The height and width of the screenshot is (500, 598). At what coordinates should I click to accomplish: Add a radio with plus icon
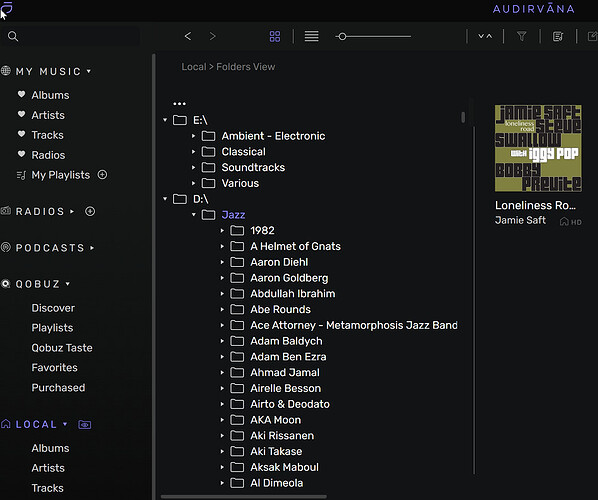click(x=90, y=211)
